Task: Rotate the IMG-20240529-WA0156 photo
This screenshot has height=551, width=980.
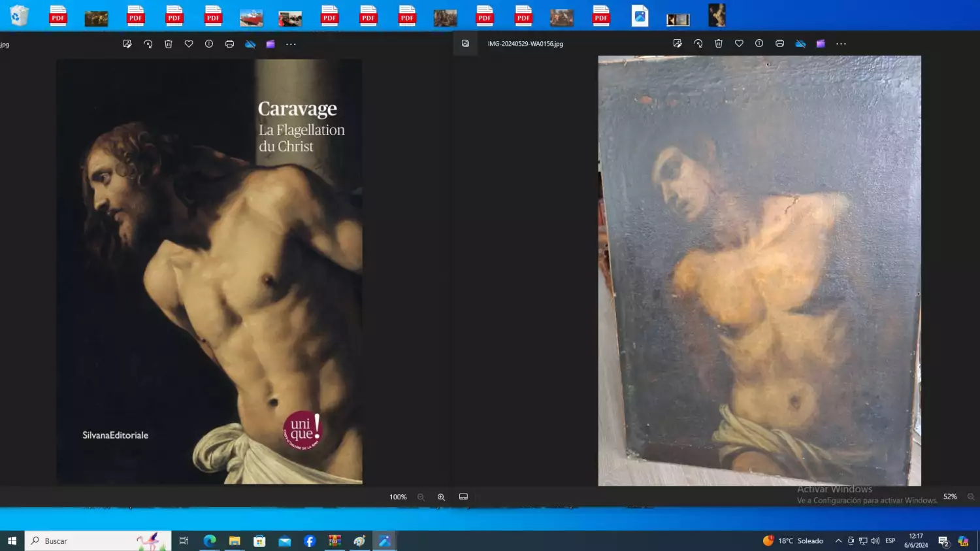Action: point(698,44)
